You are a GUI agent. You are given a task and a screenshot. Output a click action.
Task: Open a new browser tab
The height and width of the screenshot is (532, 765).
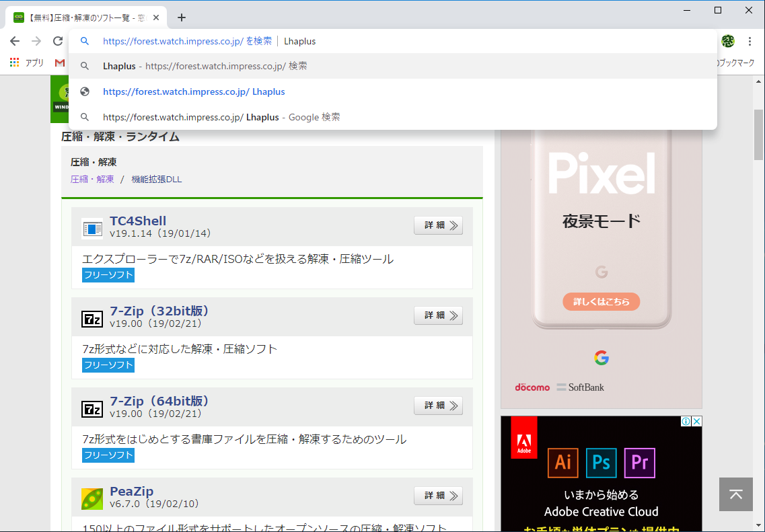[x=181, y=17]
